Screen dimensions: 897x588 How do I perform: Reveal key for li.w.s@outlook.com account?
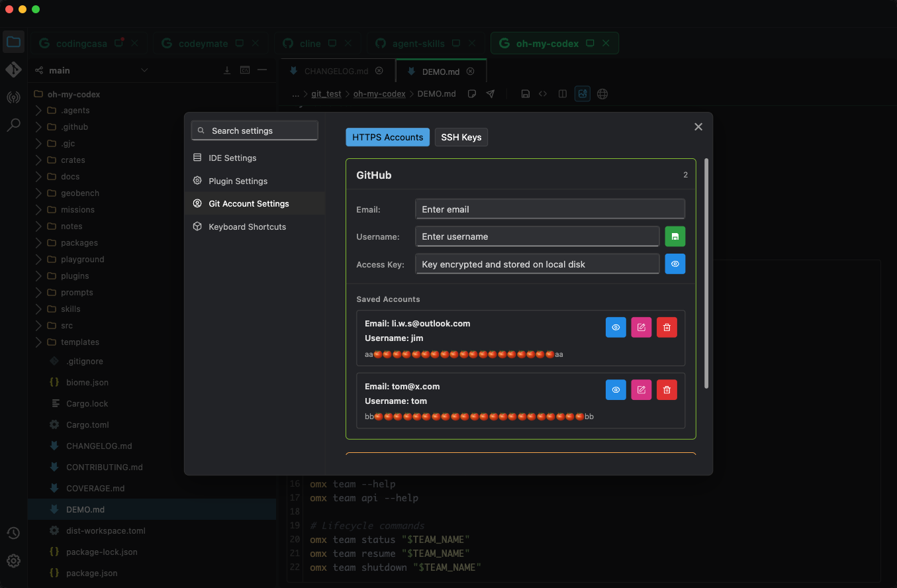point(616,327)
